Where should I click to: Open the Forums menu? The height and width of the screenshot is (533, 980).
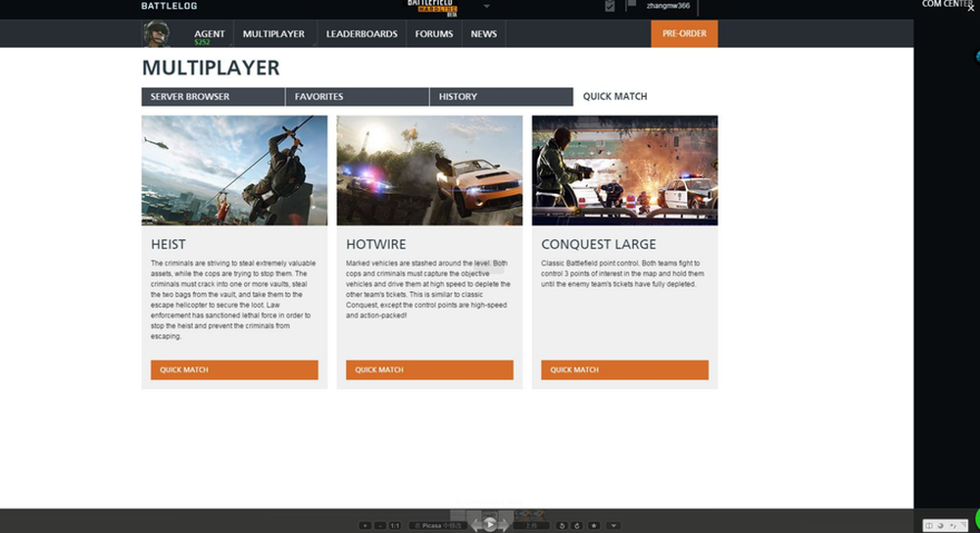434,33
